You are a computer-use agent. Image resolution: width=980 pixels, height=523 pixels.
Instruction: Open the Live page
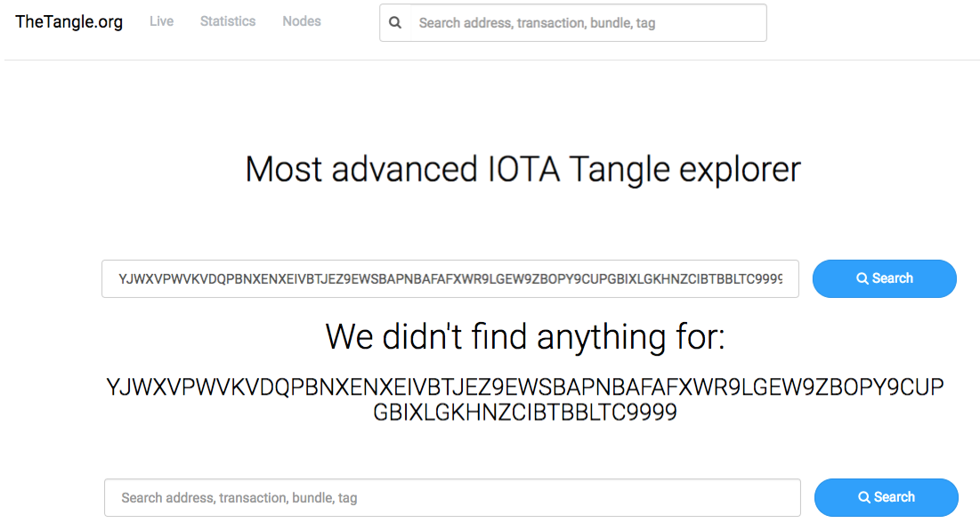(161, 21)
